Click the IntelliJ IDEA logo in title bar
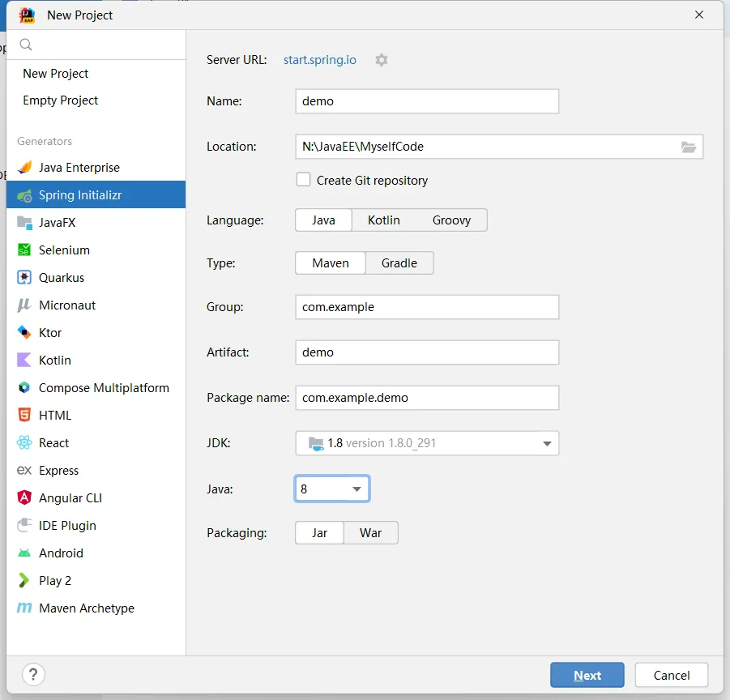The height and width of the screenshot is (700, 730). click(x=27, y=15)
